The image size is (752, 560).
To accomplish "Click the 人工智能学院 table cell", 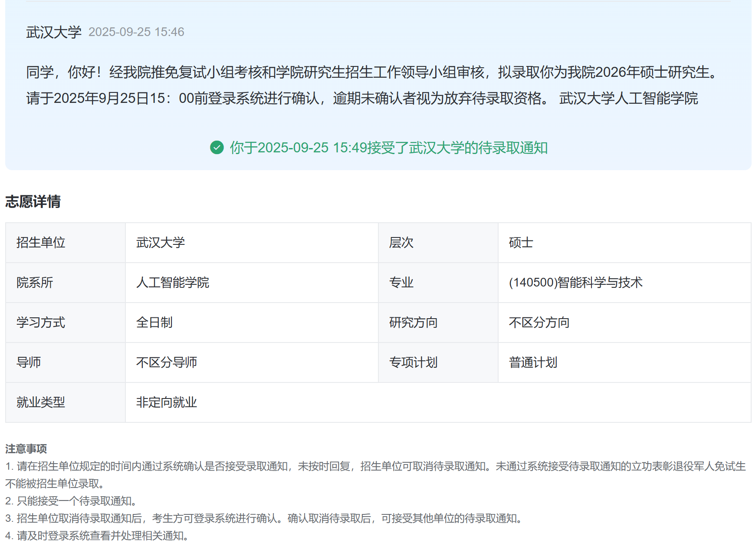I will (252, 283).
